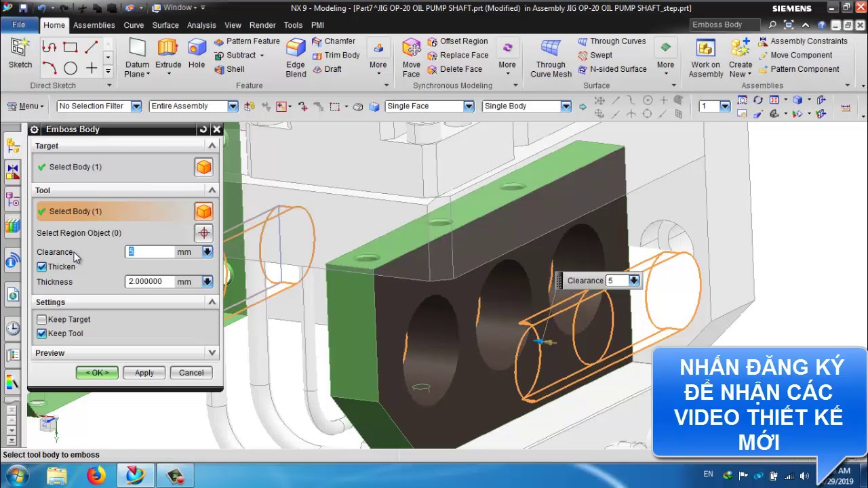Switch to the Render tab
The height and width of the screenshot is (488, 868).
tap(262, 25)
